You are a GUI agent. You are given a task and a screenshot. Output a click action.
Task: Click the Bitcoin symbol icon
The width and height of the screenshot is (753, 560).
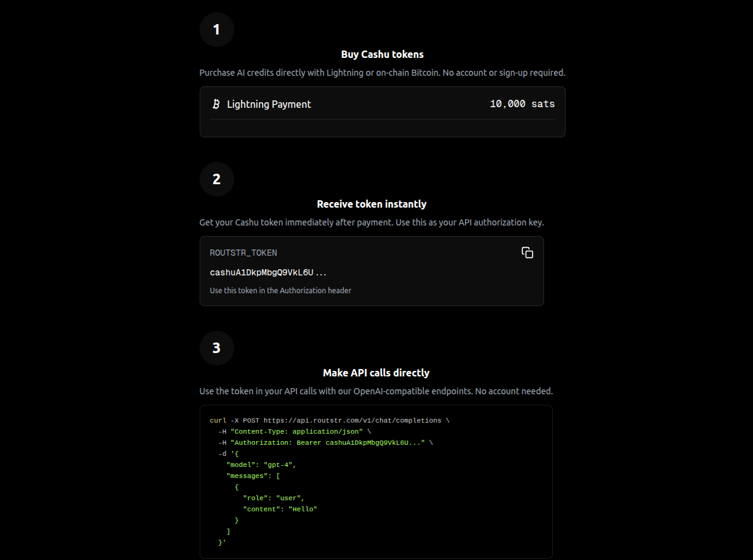coord(216,104)
